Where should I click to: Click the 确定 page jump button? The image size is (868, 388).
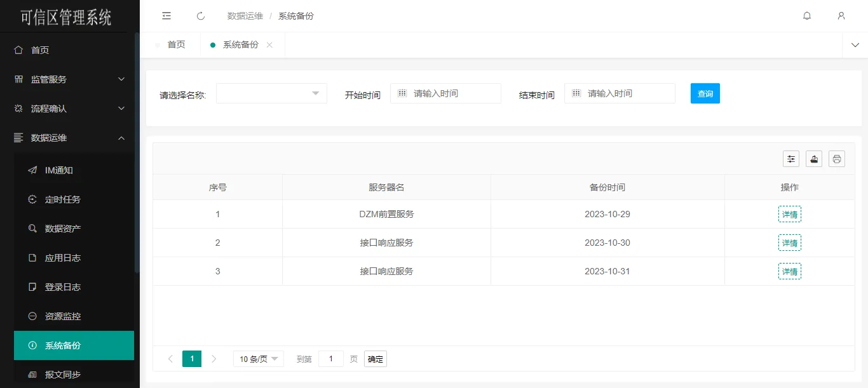(x=375, y=359)
